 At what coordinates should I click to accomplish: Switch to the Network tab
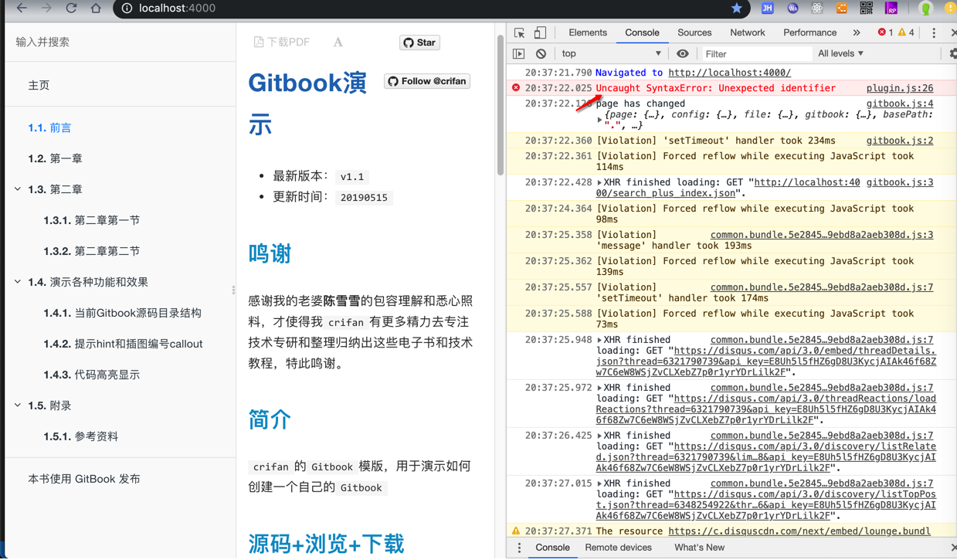747,32
